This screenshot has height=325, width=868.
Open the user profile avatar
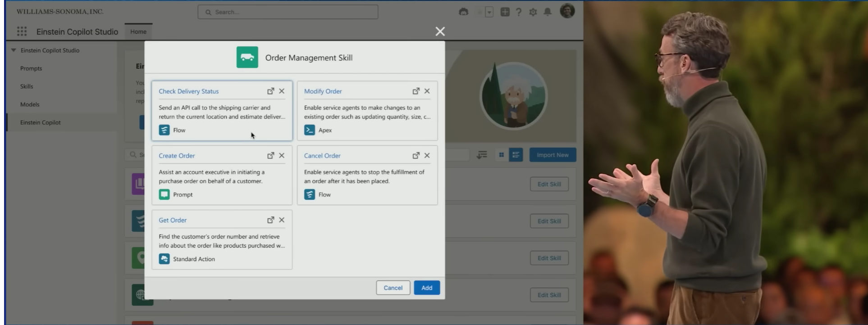(567, 10)
